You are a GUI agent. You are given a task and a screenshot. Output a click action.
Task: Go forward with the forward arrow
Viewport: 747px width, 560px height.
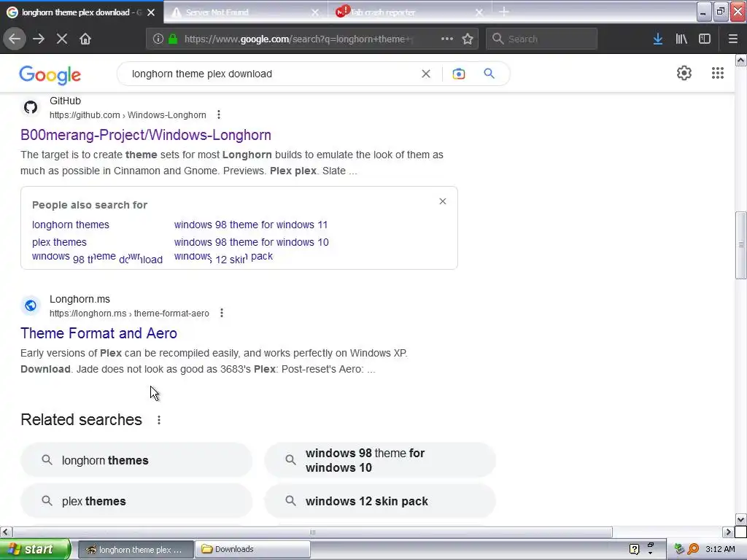tap(39, 39)
